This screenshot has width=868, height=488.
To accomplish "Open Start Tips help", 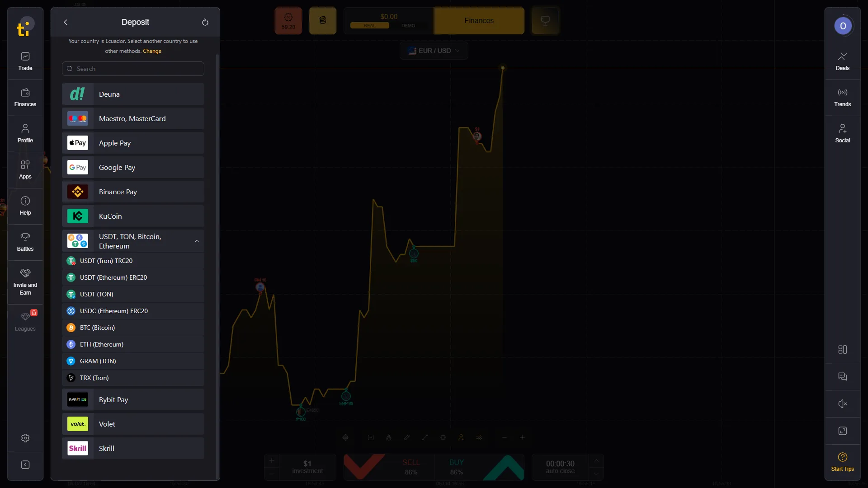I will (843, 462).
